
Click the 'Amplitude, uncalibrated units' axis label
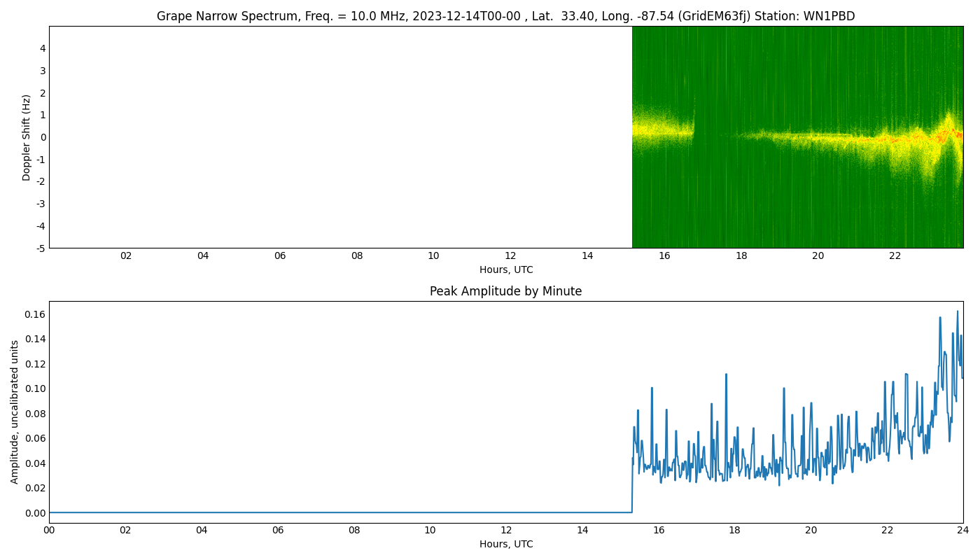coord(15,412)
